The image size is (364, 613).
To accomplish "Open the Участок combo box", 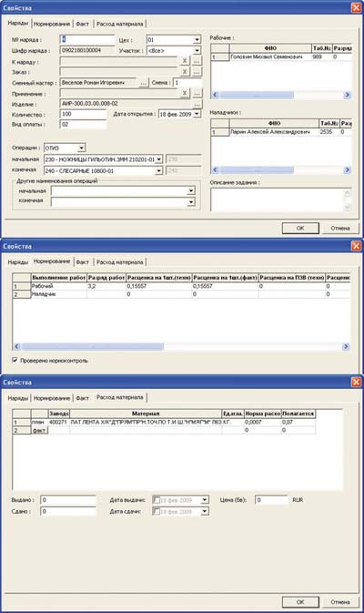I will (197, 50).
